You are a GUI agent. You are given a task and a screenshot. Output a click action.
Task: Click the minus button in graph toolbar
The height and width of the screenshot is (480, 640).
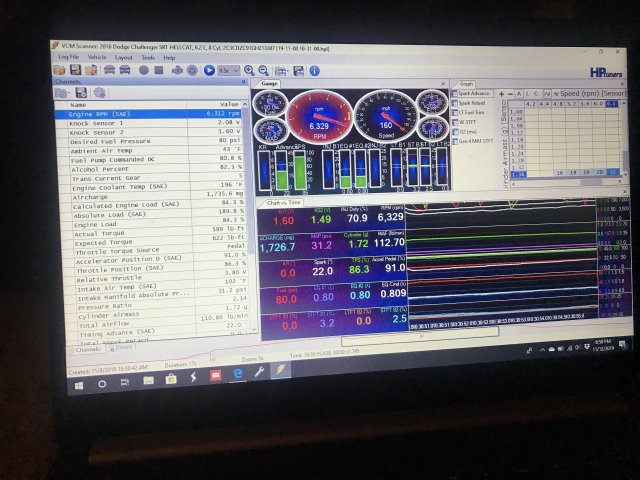point(510,94)
